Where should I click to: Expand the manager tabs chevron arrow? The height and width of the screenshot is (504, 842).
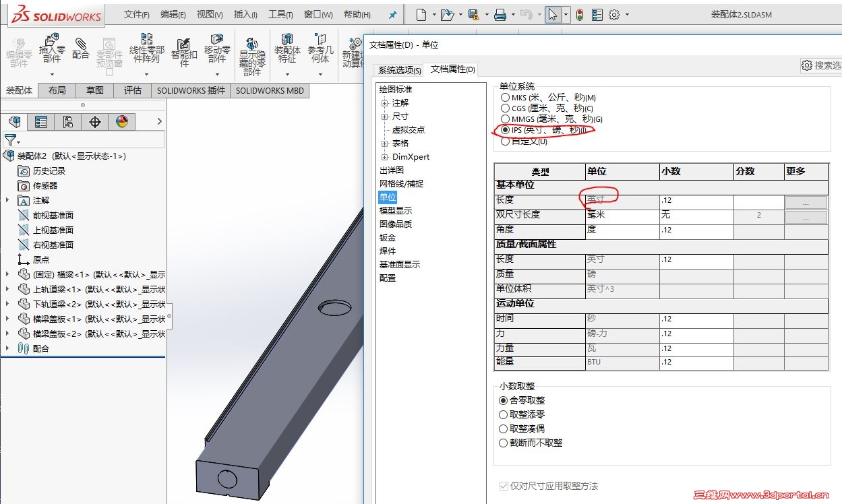pos(160,121)
